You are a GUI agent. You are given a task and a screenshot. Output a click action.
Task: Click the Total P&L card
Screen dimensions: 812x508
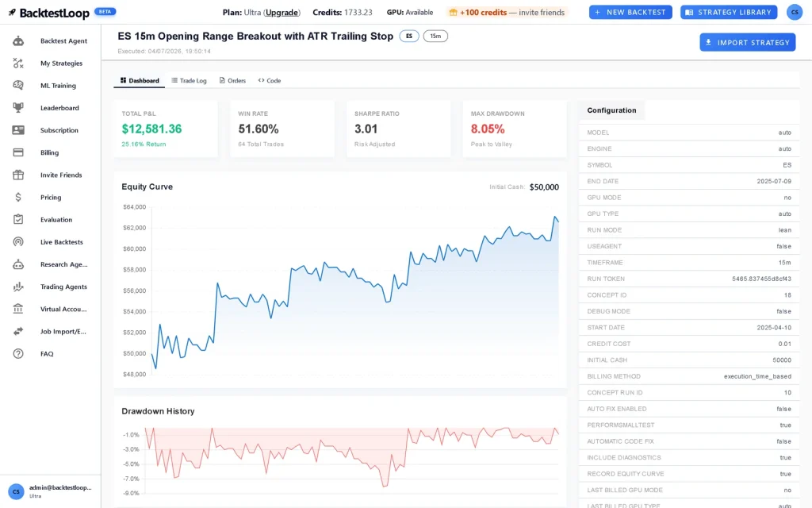point(166,129)
